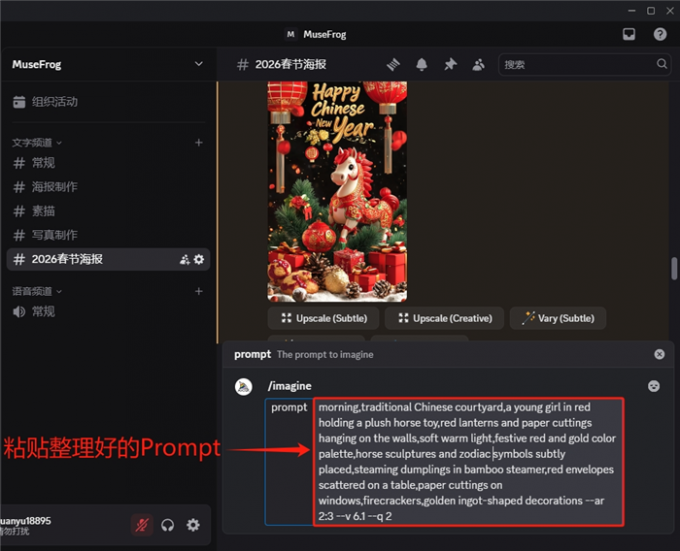680x551 pixels.
Task: Open the help question mark icon
Action: [x=660, y=34]
